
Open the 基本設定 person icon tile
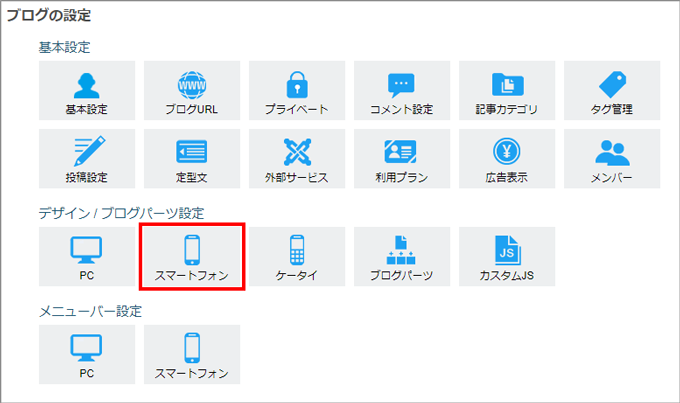pyautogui.click(x=87, y=90)
